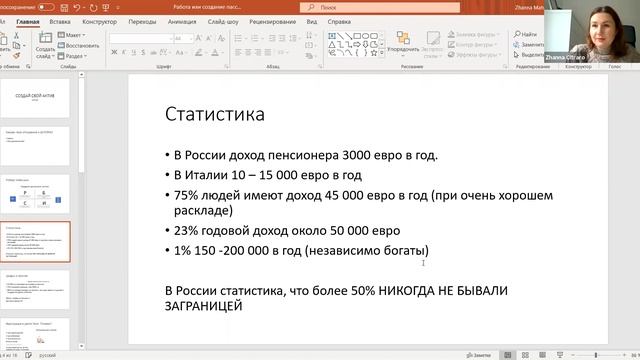This screenshot has width=640, height=360.
Task: Toggle center text alignment
Action: tap(248, 52)
